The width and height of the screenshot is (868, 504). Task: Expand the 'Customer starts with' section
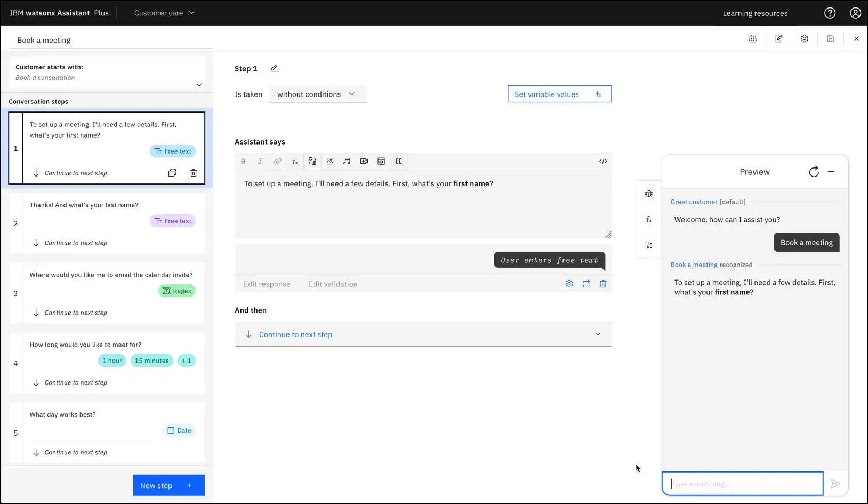click(199, 85)
